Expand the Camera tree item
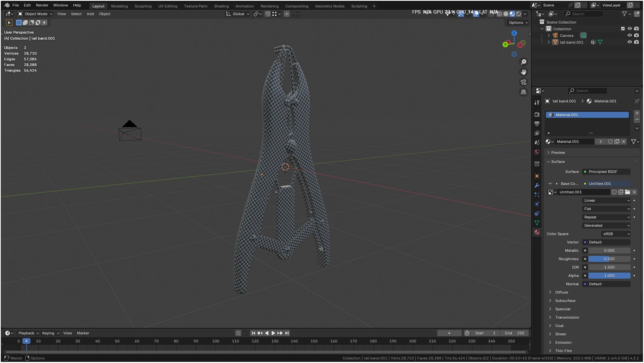 tap(549, 36)
